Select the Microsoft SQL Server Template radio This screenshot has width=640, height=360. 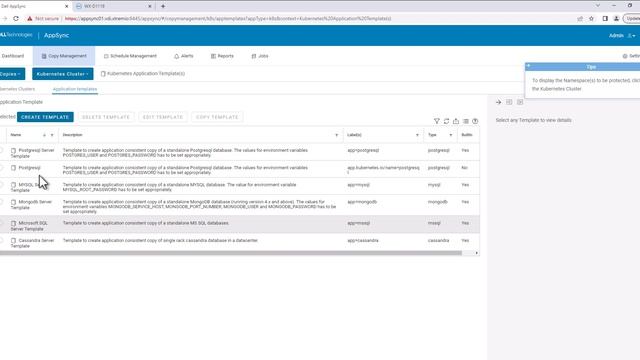[1, 223]
